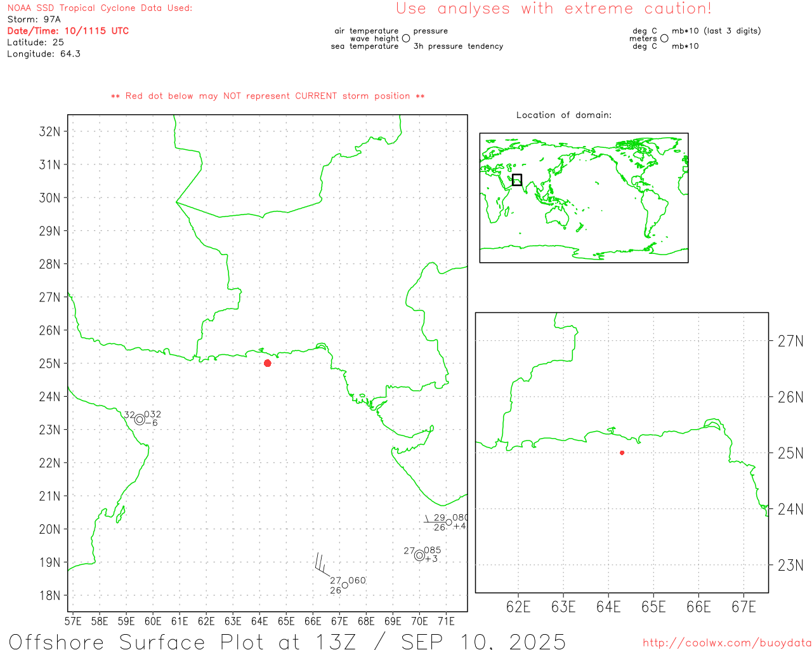The image size is (812, 650).
Task: Click the red storm position dot on the main map
Action: click(267, 363)
